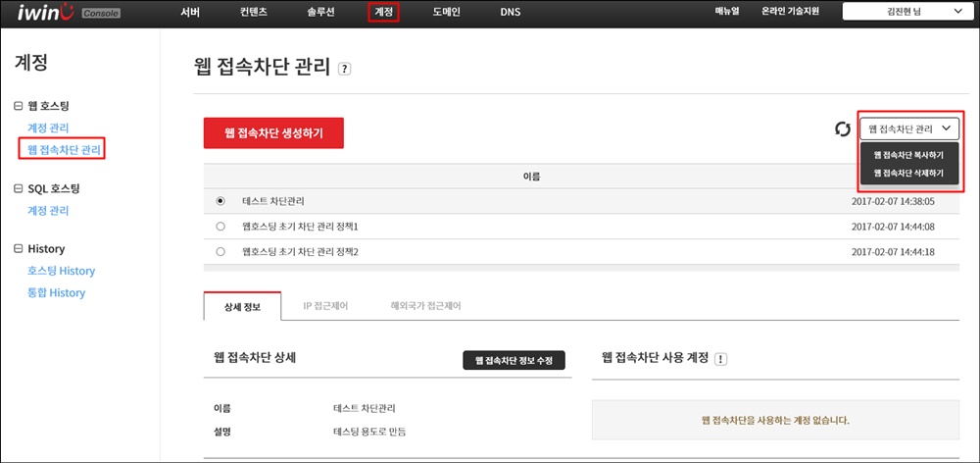Open the 도메인 top menu

click(x=446, y=12)
